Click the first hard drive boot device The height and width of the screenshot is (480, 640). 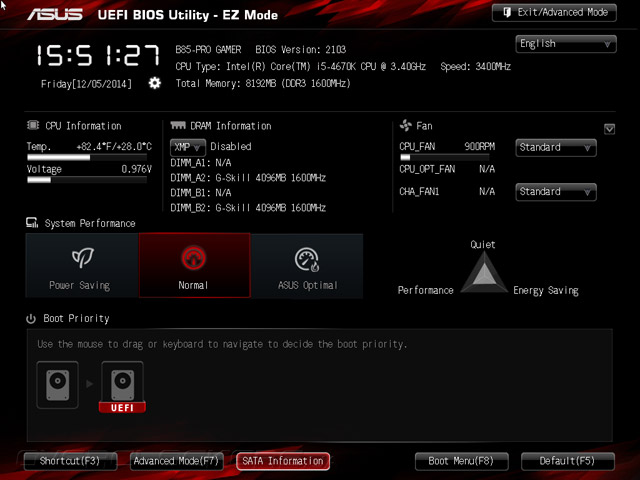(58, 384)
